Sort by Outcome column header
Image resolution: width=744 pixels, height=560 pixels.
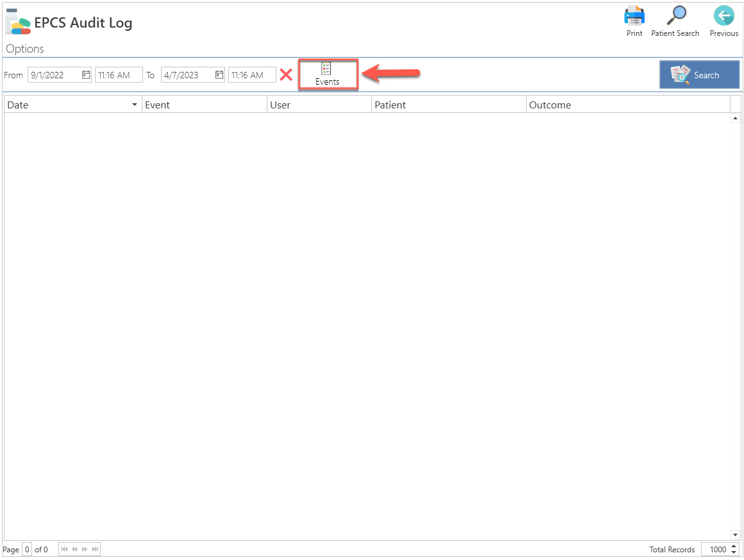pos(628,105)
